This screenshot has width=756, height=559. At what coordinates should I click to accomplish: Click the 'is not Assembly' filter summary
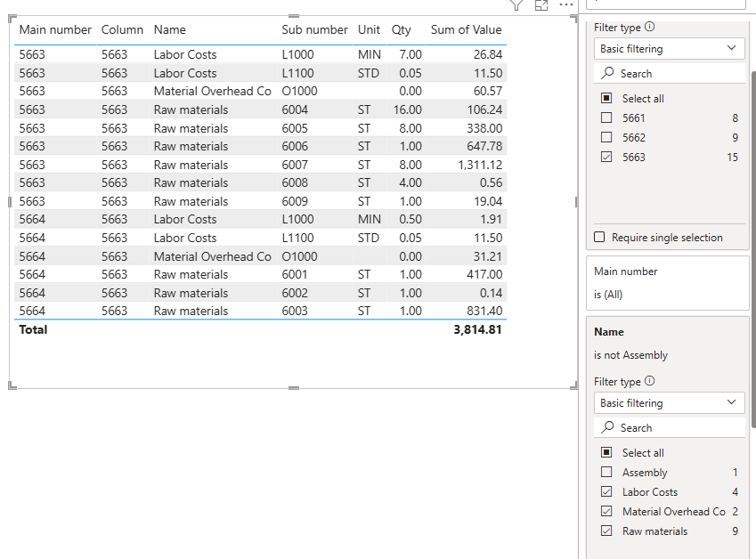point(630,355)
